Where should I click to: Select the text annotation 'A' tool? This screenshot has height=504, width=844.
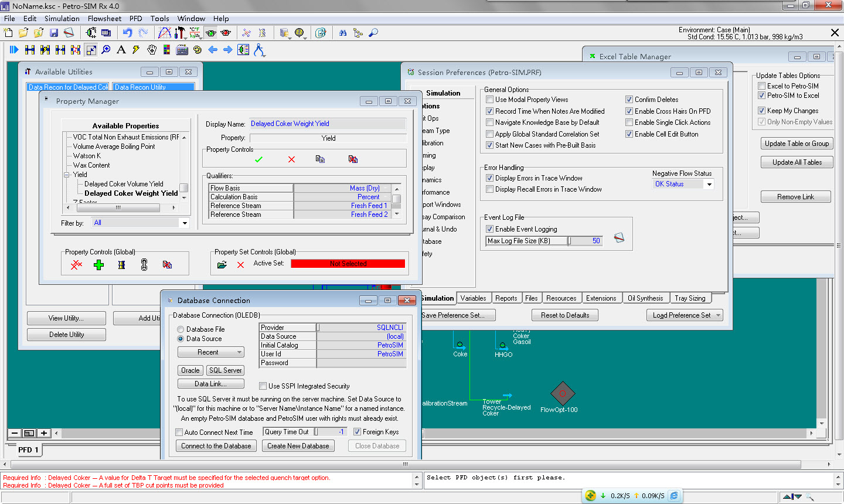pos(121,50)
